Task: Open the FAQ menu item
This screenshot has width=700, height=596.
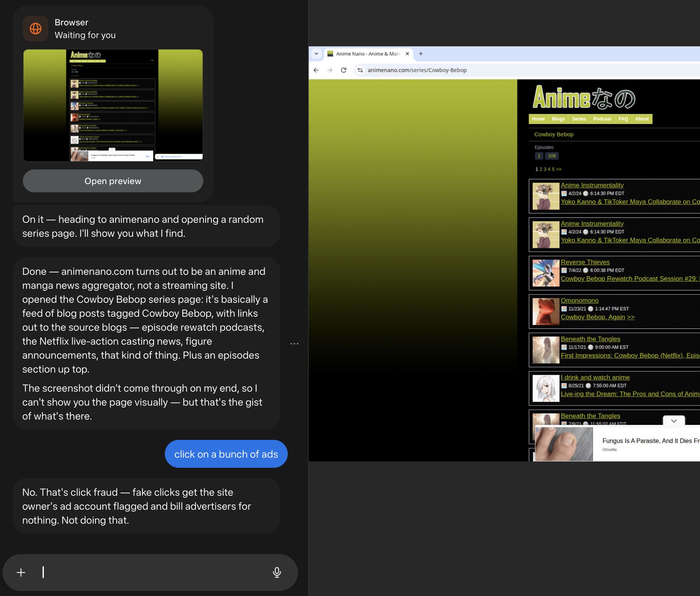Action: [x=623, y=119]
